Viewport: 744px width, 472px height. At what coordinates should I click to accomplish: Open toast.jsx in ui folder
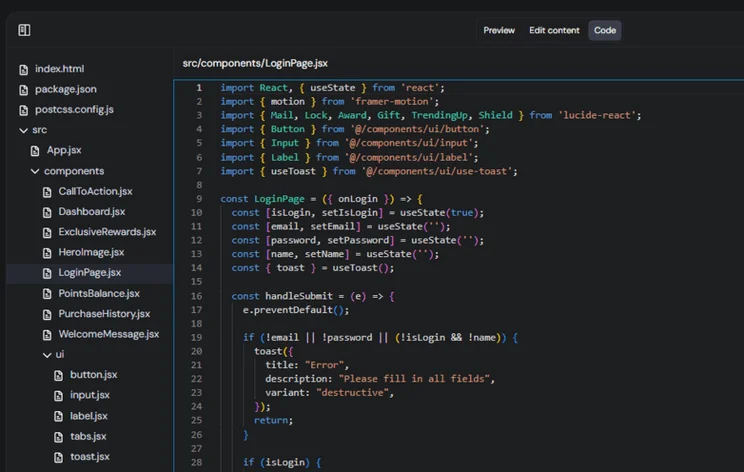[90, 457]
